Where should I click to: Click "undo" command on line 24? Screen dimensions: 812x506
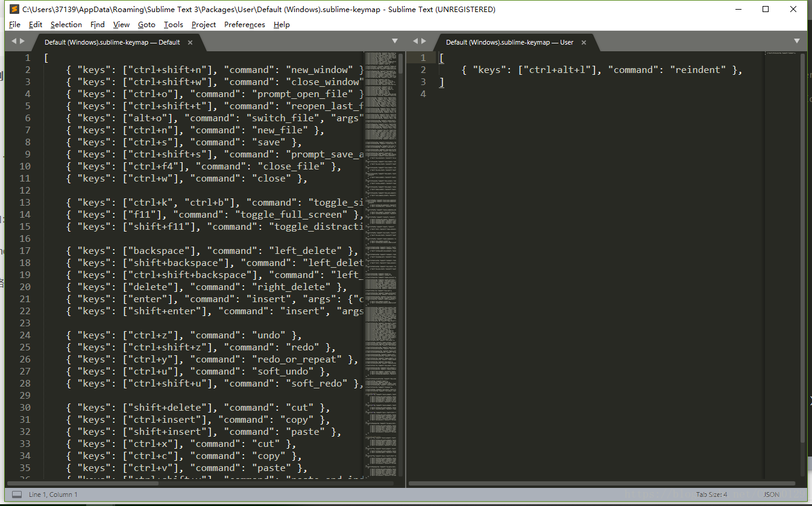269,335
